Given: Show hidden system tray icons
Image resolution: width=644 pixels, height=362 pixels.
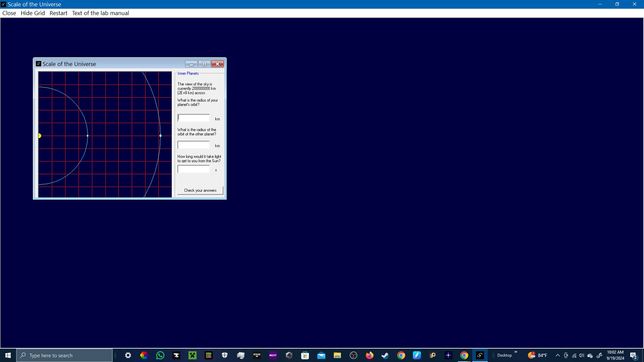Looking at the screenshot, I should coord(558,355).
